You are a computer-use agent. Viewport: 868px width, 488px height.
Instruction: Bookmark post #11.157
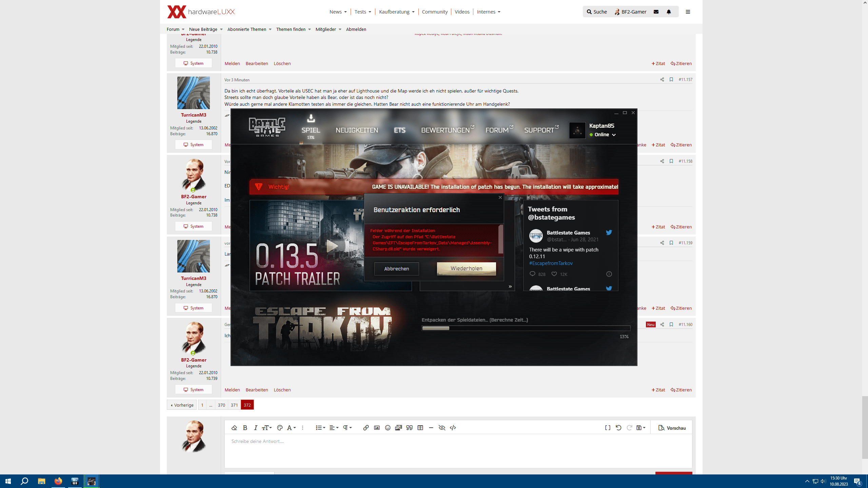(671, 79)
